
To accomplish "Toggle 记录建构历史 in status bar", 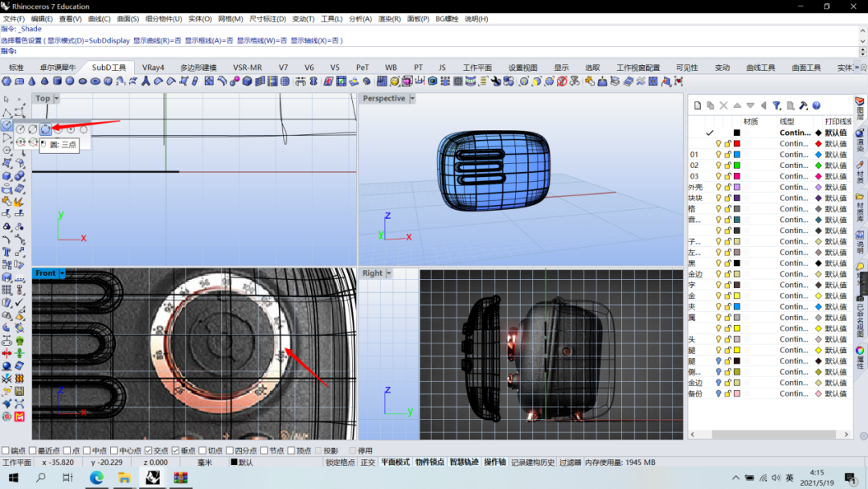I will 533,462.
